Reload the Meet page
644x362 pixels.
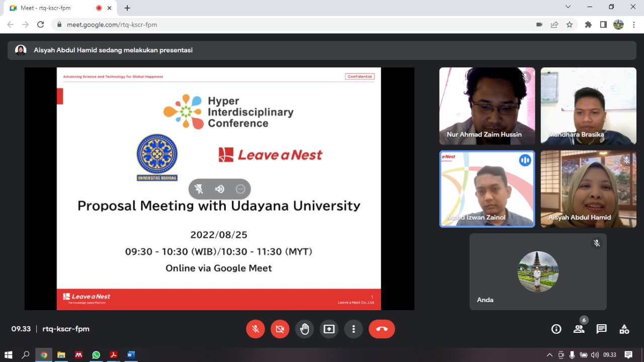(41, 24)
